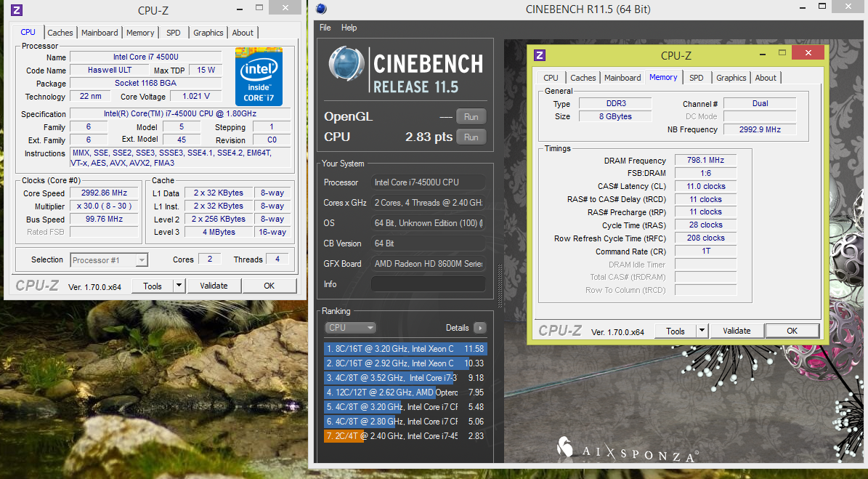
Task: Open Mainboard tab in Memory CPU-Z window
Action: tap(622, 78)
